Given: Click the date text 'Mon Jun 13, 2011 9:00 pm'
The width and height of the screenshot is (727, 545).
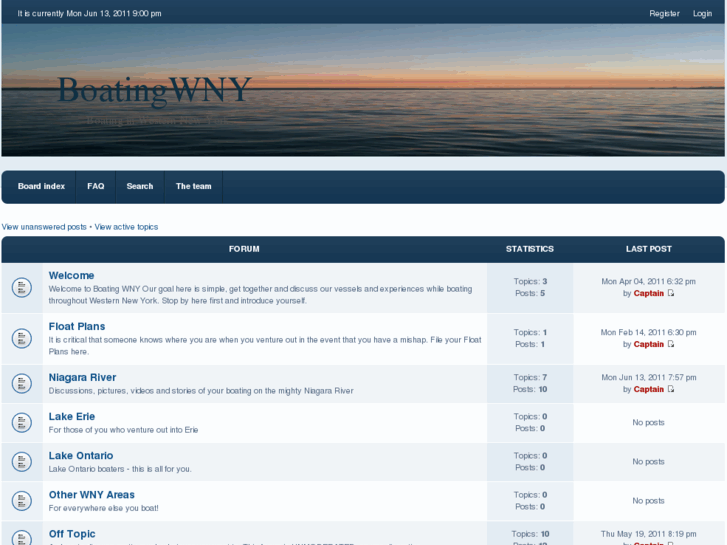Looking at the screenshot, I should tap(114, 13).
